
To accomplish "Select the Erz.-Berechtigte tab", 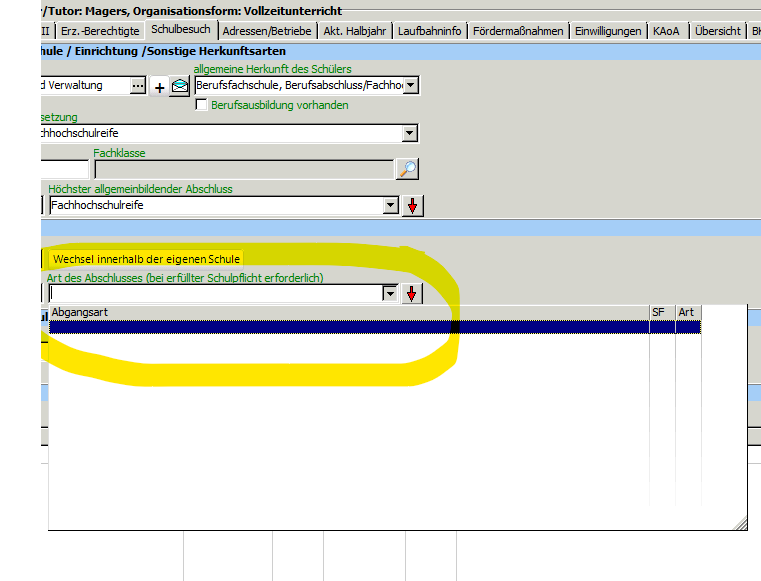I will coord(100,31).
